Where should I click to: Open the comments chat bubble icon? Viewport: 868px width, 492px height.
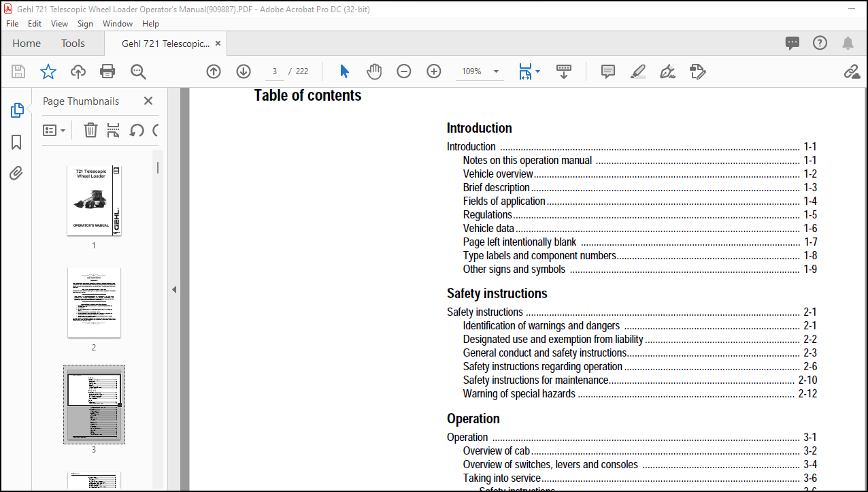792,44
